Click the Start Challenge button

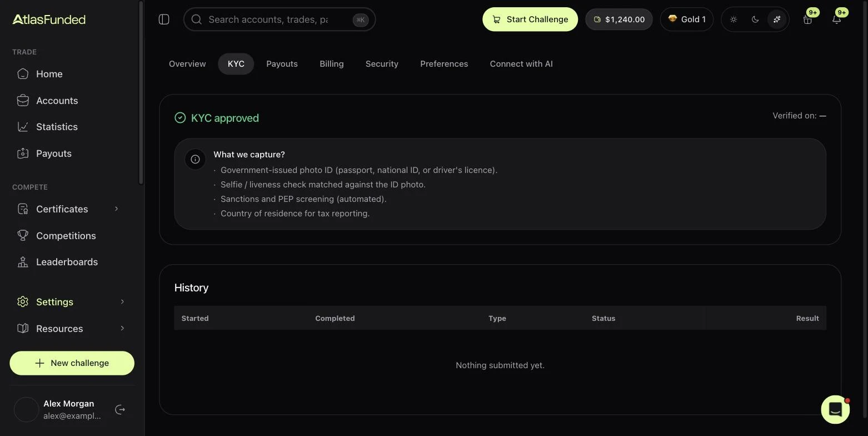point(530,19)
